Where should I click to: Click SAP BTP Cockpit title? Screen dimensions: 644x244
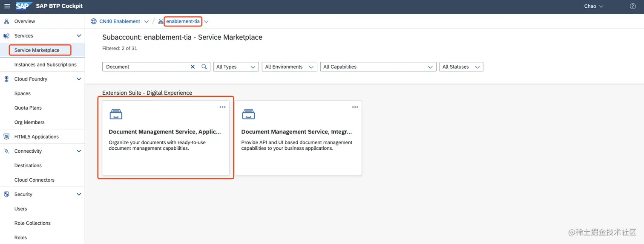click(x=60, y=6)
